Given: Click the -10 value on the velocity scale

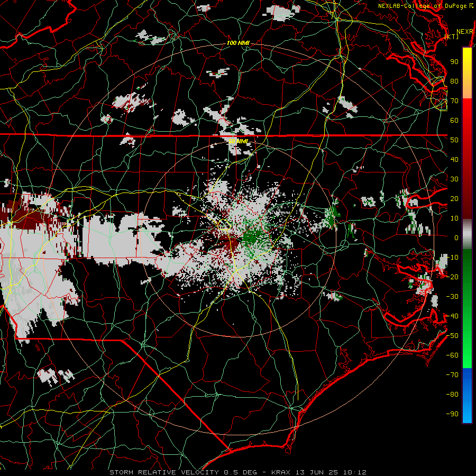Looking at the screenshot, I should pyautogui.click(x=452, y=258).
